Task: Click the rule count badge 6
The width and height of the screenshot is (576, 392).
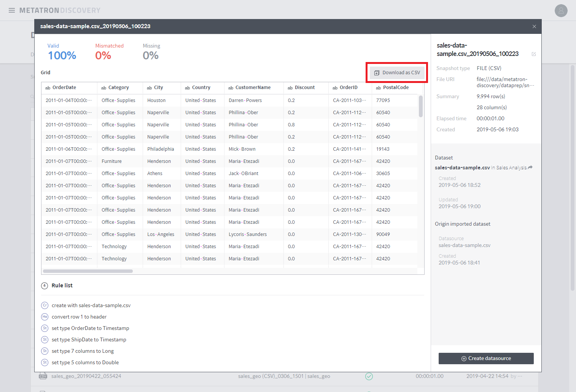Action: (45, 286)
